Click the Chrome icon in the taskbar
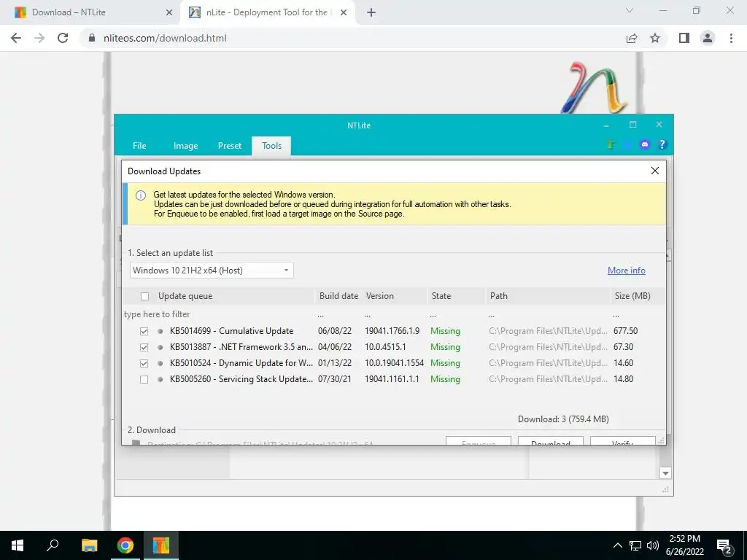This screenshot has width=747, height=560. (125, 545)
